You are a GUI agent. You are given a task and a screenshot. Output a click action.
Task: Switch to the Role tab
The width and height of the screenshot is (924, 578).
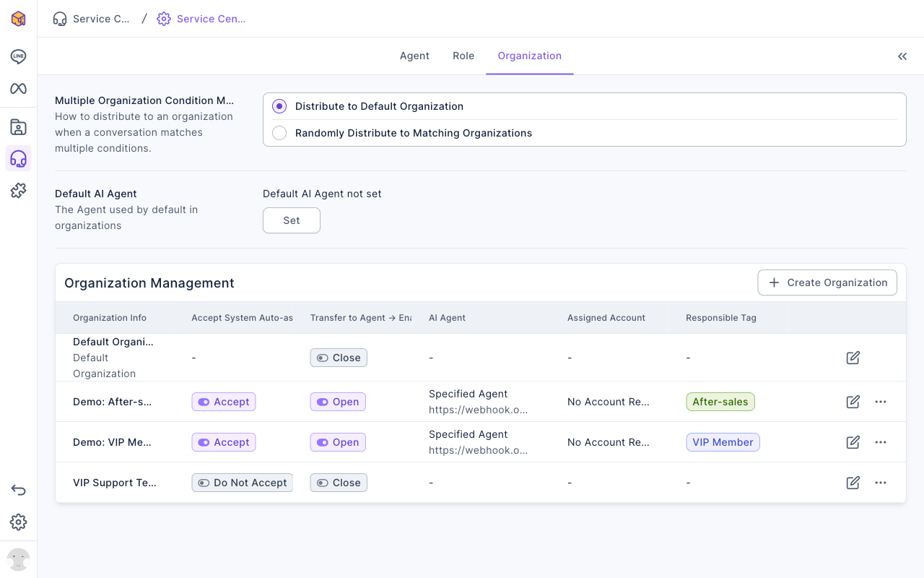463,56
